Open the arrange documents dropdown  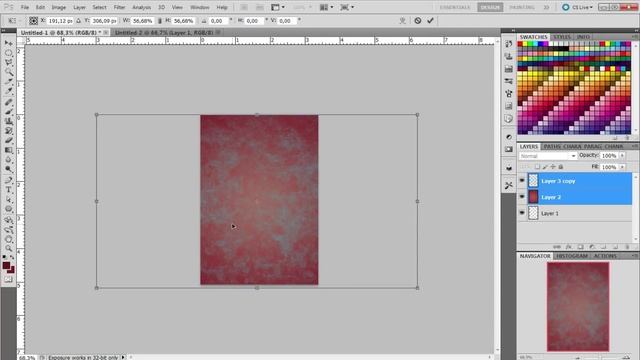(x=326, y=7)
